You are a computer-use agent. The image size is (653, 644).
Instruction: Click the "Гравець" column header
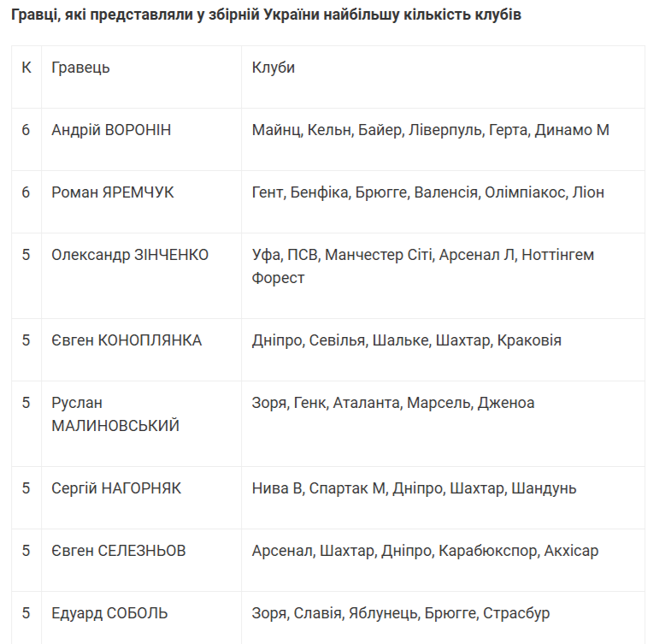coord(80,68)
